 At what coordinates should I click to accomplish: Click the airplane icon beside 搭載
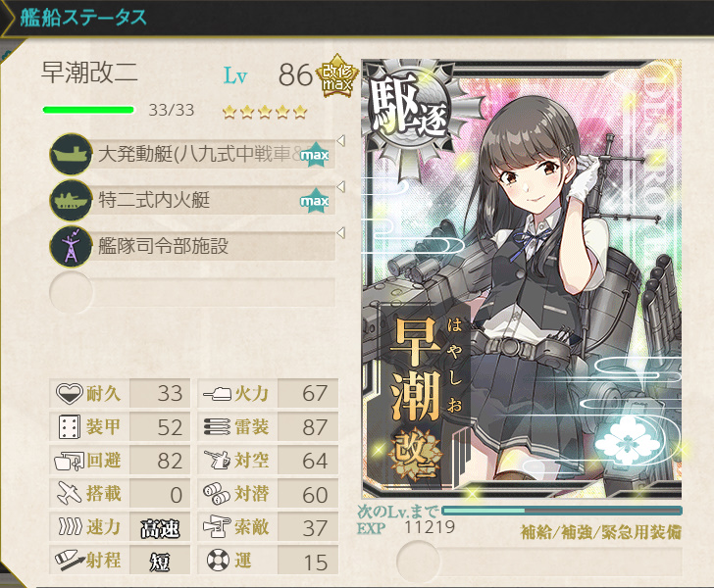tap(70, 493)
